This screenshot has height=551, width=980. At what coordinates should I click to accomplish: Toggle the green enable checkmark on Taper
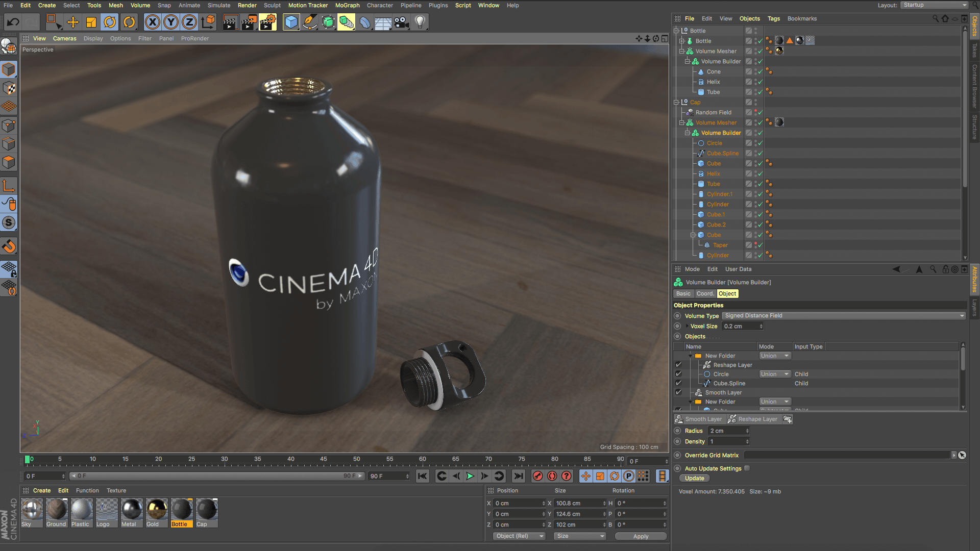click(760, 245)
